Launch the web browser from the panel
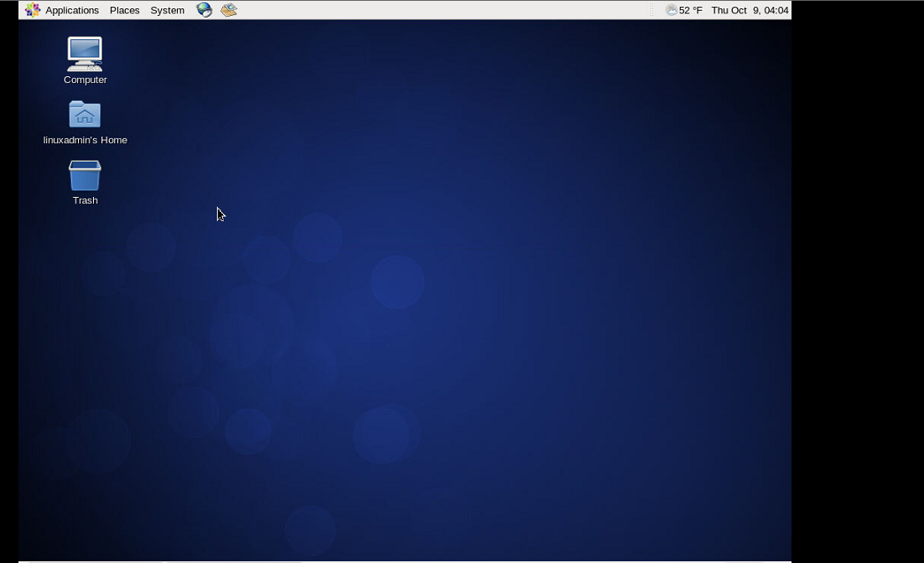Image resolution: width=924 pixels, height=563 pixels. [x=204, y=10]
